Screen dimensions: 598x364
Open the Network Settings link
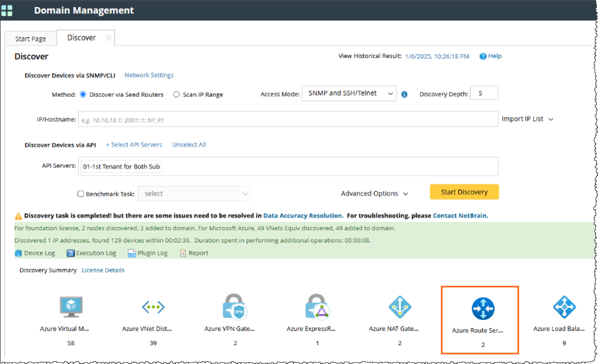point(149,75)
